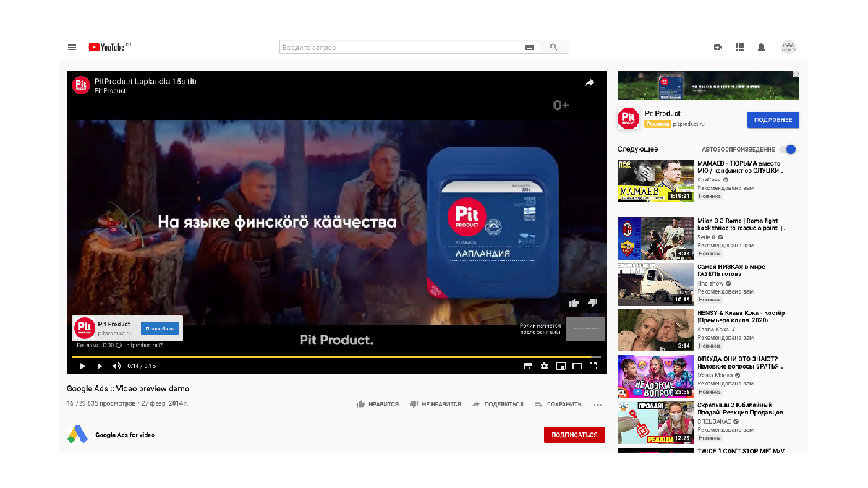Click the info icon on sidebar banner ad

796,74
